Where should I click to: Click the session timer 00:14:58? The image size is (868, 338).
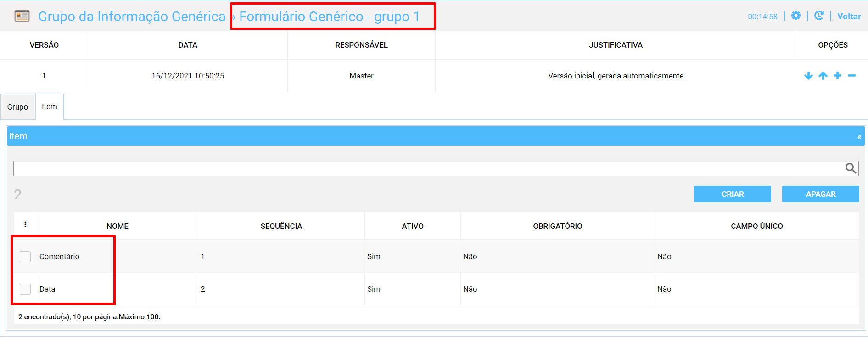(x=763, y=17)
